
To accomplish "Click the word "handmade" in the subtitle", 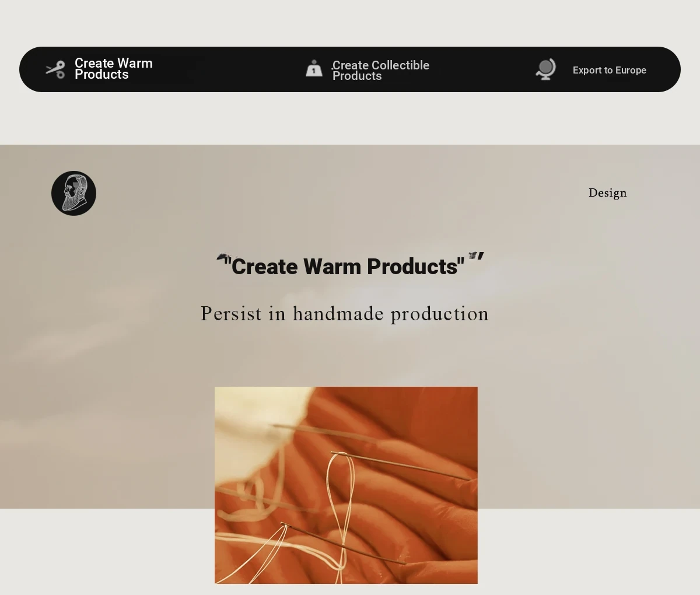I will point(338,313).
